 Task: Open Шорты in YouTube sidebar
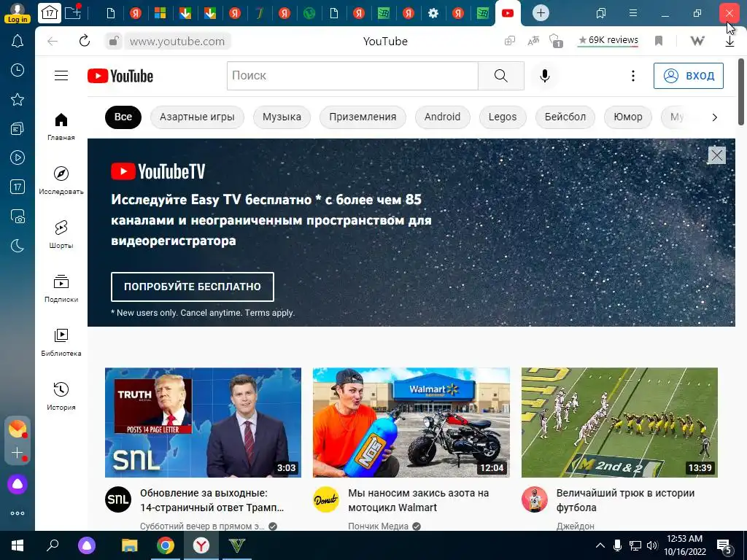click(61, 234)
